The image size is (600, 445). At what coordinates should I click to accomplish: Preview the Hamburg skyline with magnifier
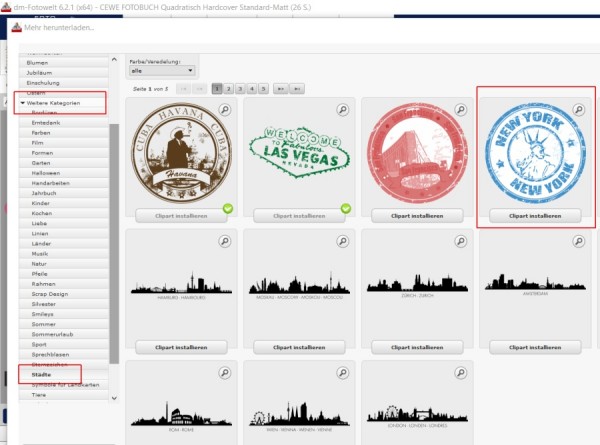point(225,241)
